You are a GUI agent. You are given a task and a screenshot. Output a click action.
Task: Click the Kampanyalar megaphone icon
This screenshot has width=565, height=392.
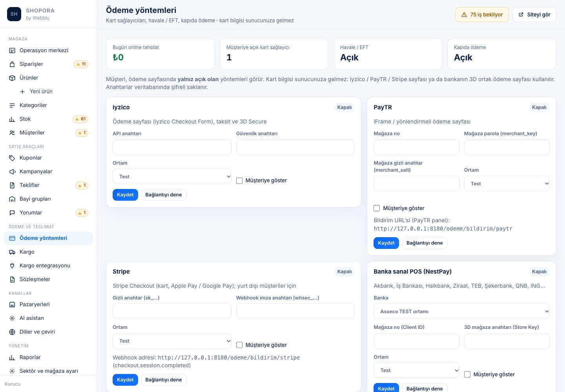click(x=12, y=172)
